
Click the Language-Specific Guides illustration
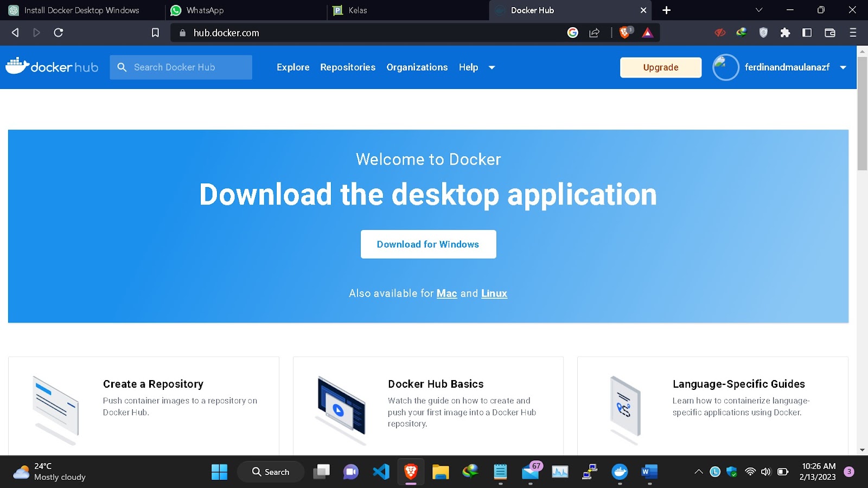tap(626, 409)
